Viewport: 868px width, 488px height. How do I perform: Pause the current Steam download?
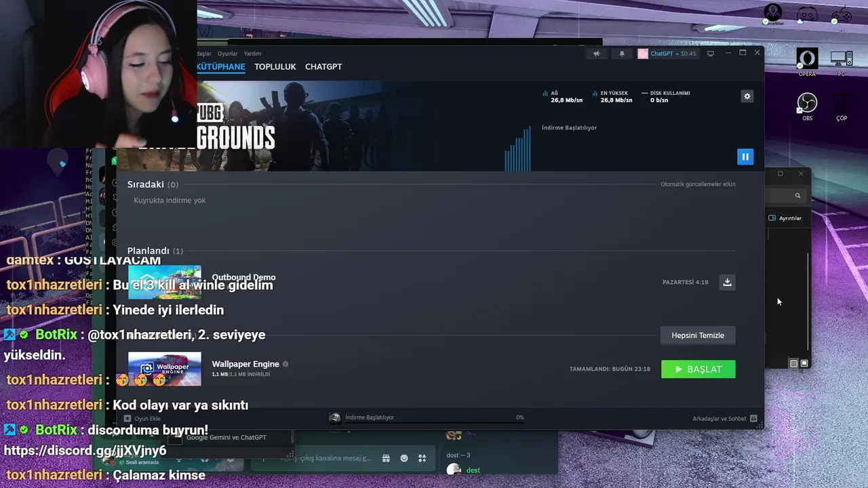click(745, 157)
